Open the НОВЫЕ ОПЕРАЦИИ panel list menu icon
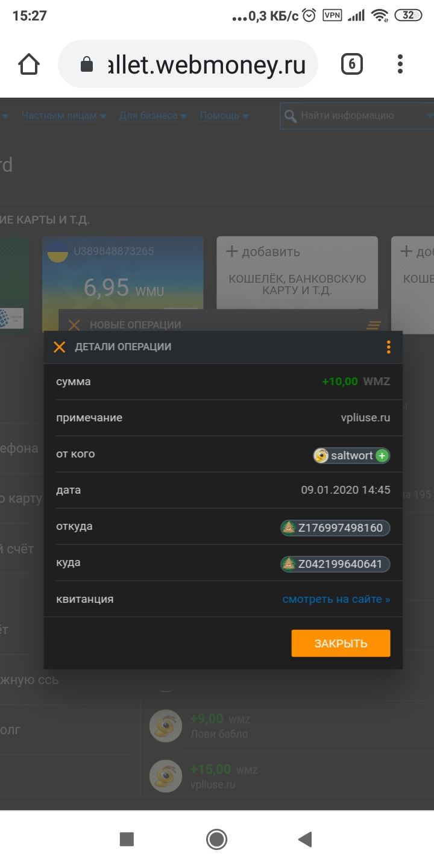 coord(374,325)
